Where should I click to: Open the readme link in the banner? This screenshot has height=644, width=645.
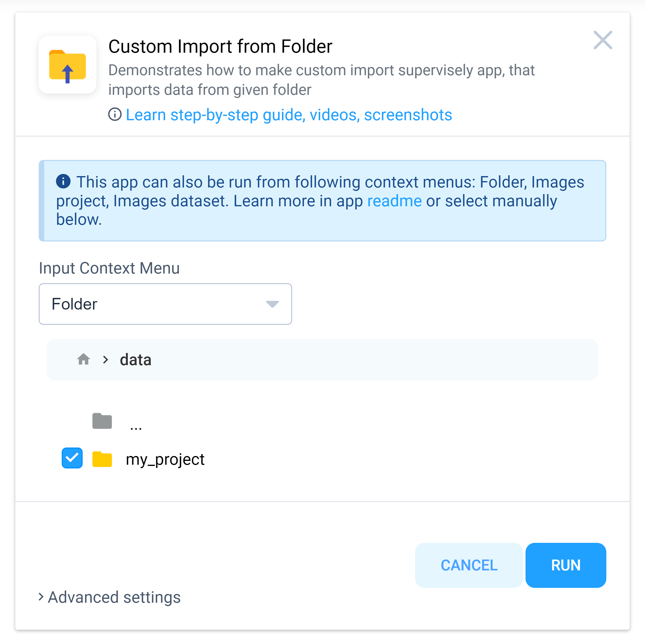click(x=394, y=200)
